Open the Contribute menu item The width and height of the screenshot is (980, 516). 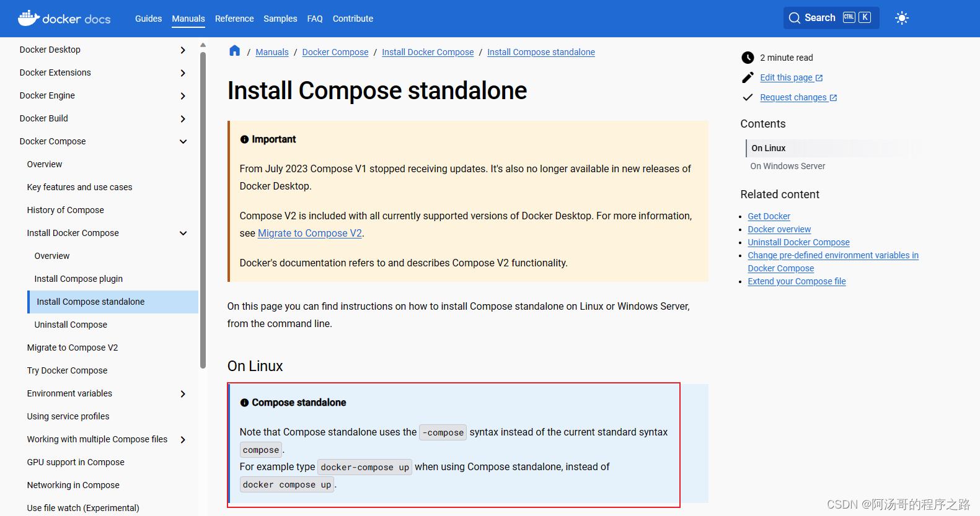[353, 19]
